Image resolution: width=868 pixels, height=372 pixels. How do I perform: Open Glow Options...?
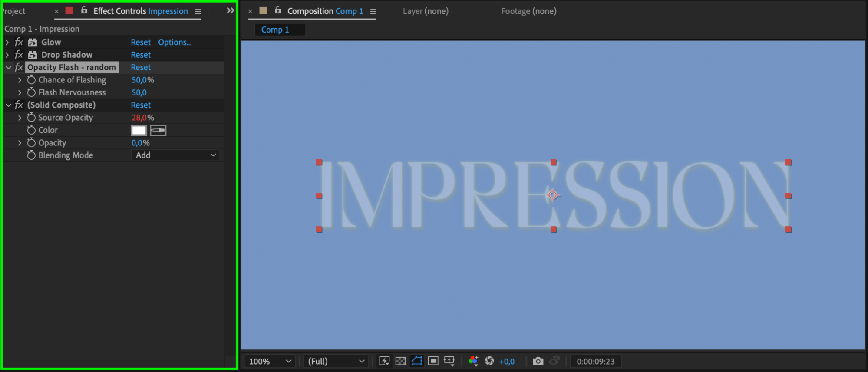pos(175,42)
